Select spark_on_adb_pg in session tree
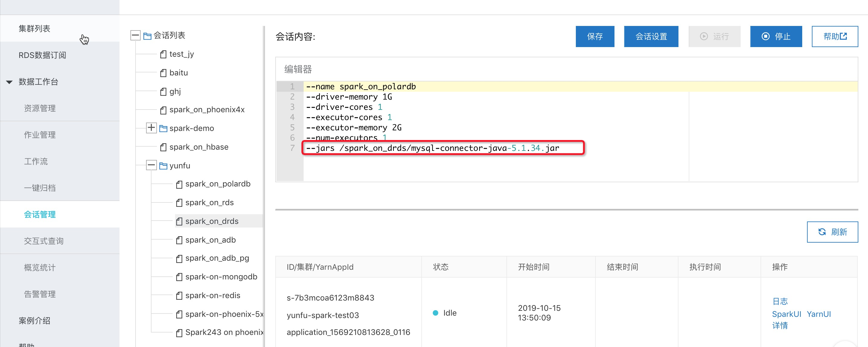Screen dimensions: 868x347 point(217,258)
